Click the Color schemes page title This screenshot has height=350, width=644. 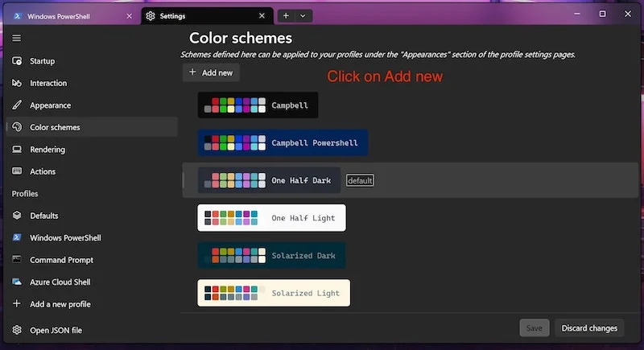pos(241,38)
